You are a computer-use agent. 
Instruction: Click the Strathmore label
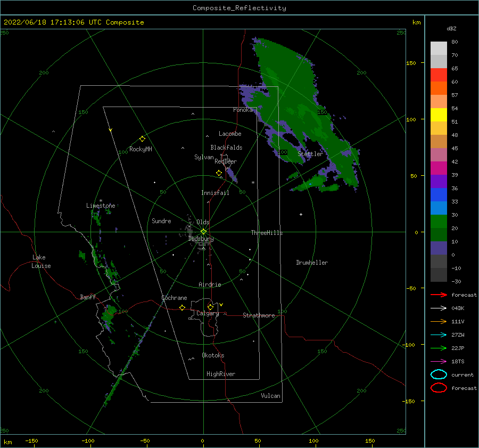click(259, 315)
